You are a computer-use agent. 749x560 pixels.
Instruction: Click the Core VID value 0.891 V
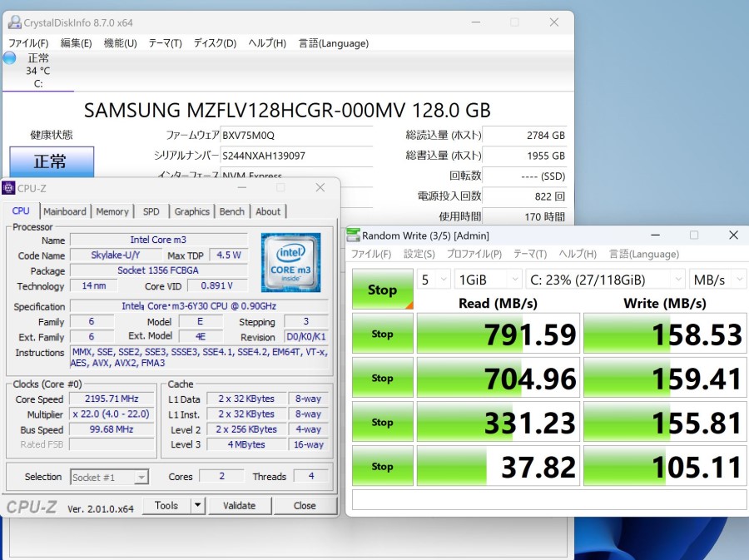click(217, 285)
